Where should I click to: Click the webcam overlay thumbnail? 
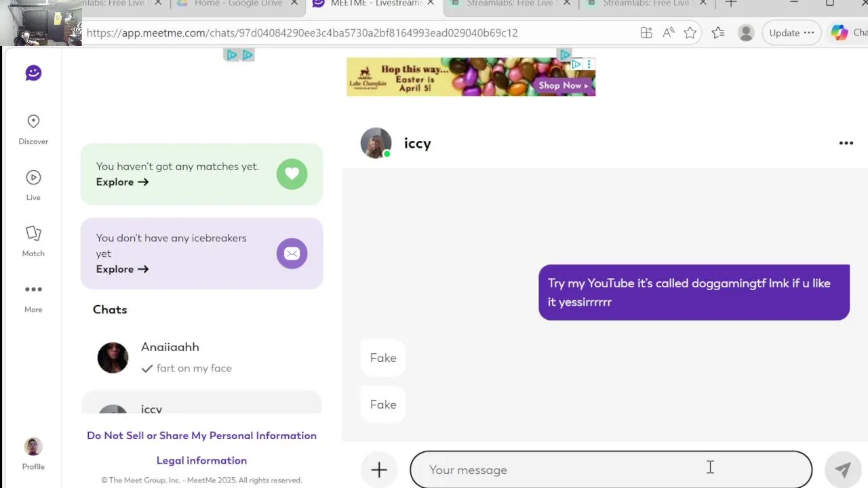41,23
